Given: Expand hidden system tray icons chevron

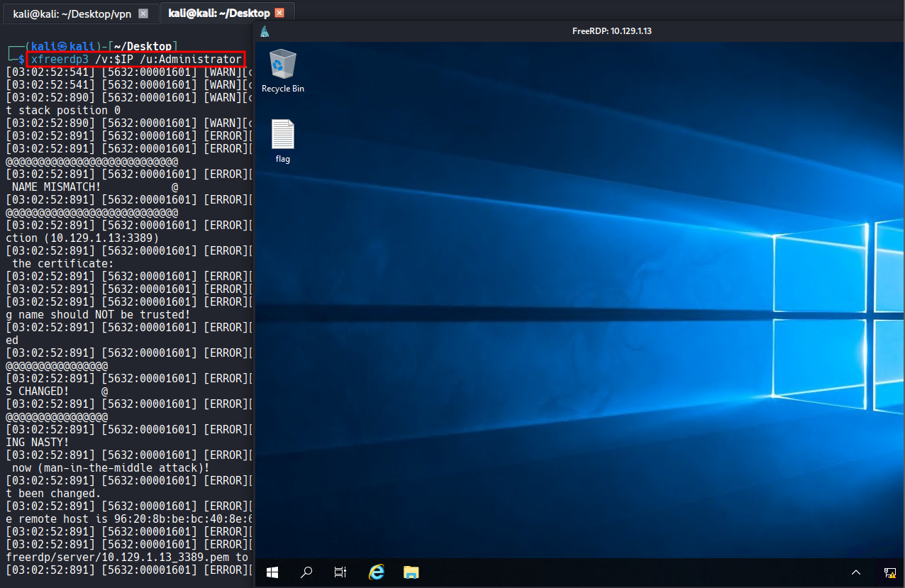Looking at the screenshot, I should tap(856, 572).
